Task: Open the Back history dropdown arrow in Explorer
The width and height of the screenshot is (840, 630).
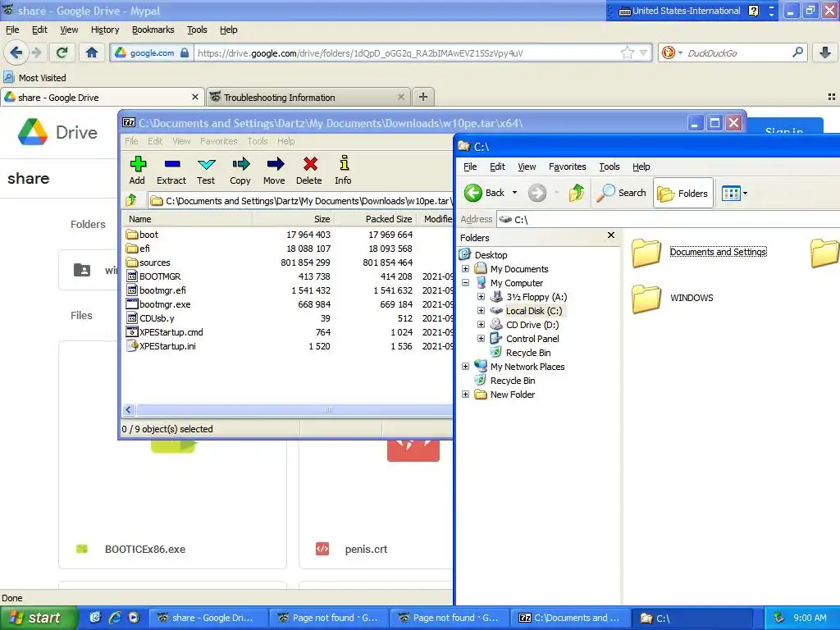Action: [x=515, y=193]
